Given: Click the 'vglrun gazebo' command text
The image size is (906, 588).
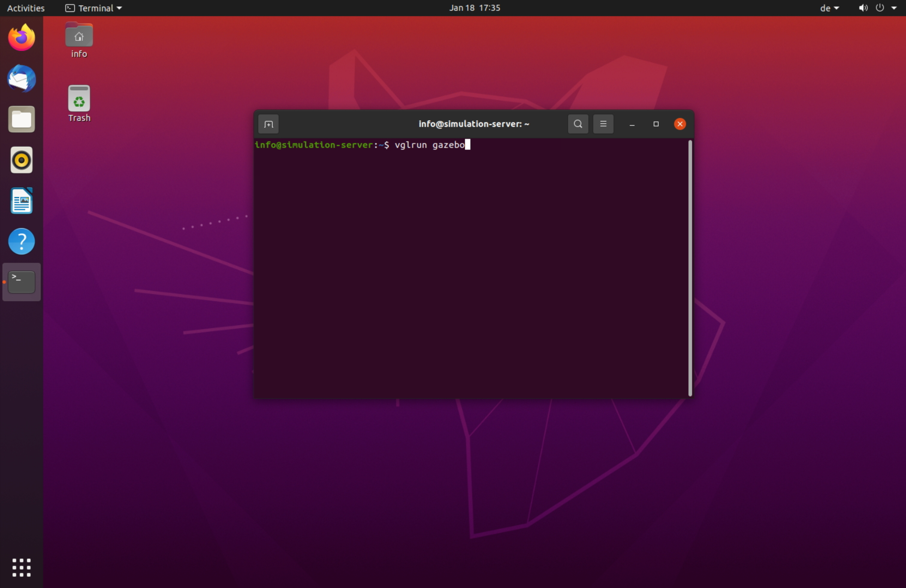Looking at the screenshot, I should [430, 145].
